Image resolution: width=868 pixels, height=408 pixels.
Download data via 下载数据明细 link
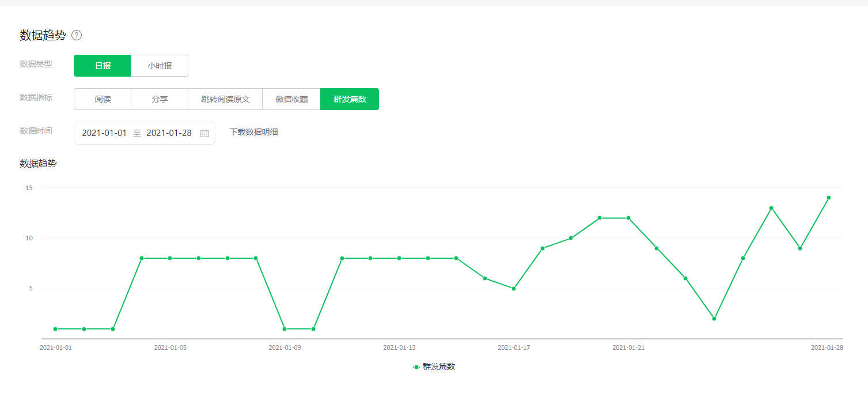click(x=253, y=132)
